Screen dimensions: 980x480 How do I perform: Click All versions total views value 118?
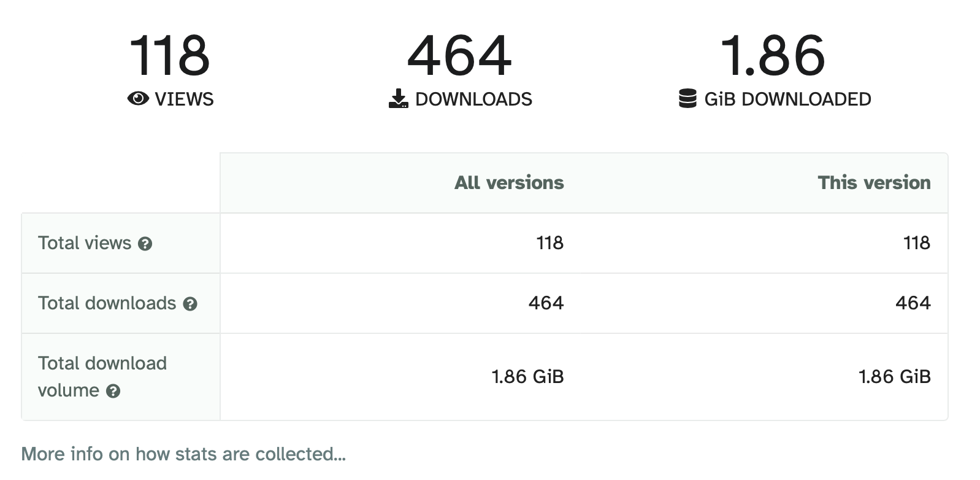pos(549,243)
